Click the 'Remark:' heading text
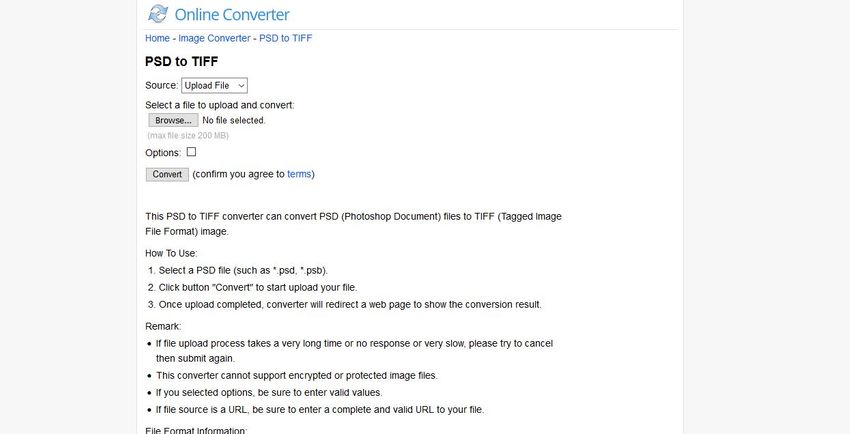 (165, 326)
